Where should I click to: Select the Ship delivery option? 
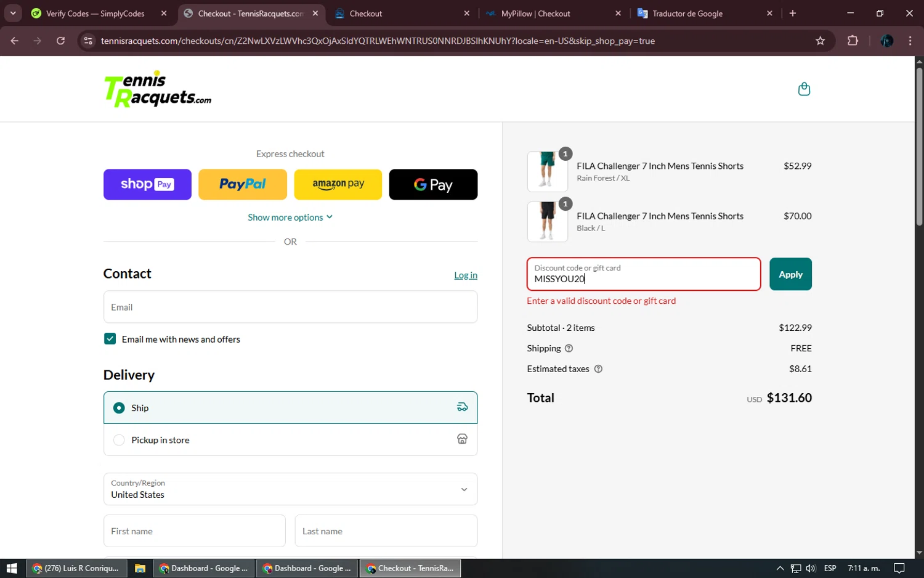coord(290,407)
